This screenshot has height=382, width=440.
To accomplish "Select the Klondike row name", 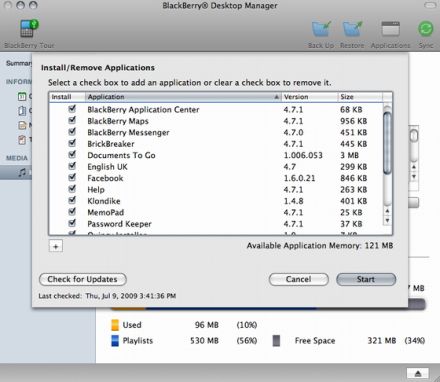I will [104, 201].
